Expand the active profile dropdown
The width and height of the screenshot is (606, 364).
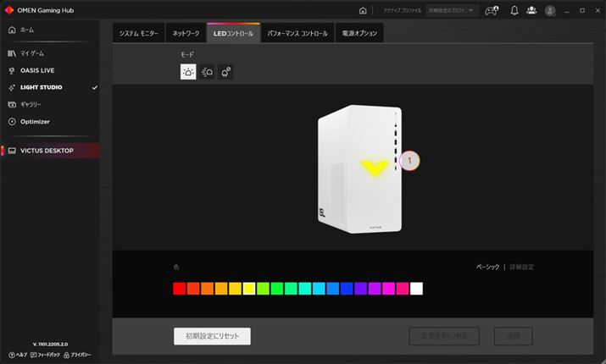[453, 11]
